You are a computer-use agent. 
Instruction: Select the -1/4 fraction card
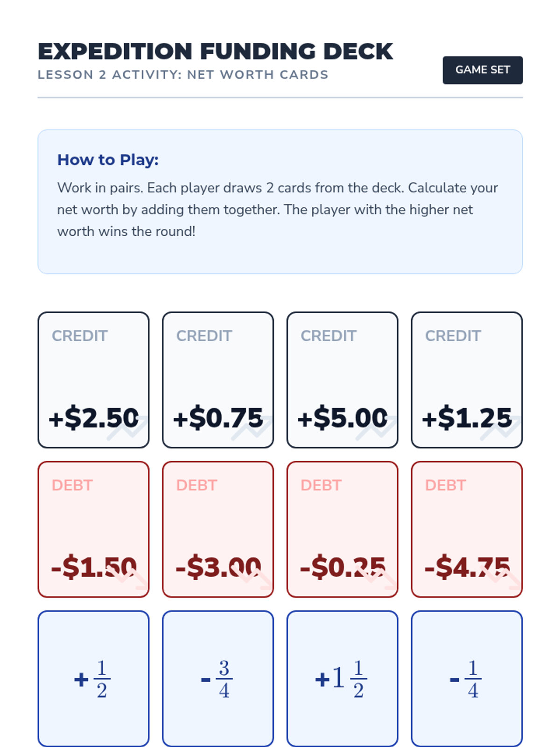[467, 679]
